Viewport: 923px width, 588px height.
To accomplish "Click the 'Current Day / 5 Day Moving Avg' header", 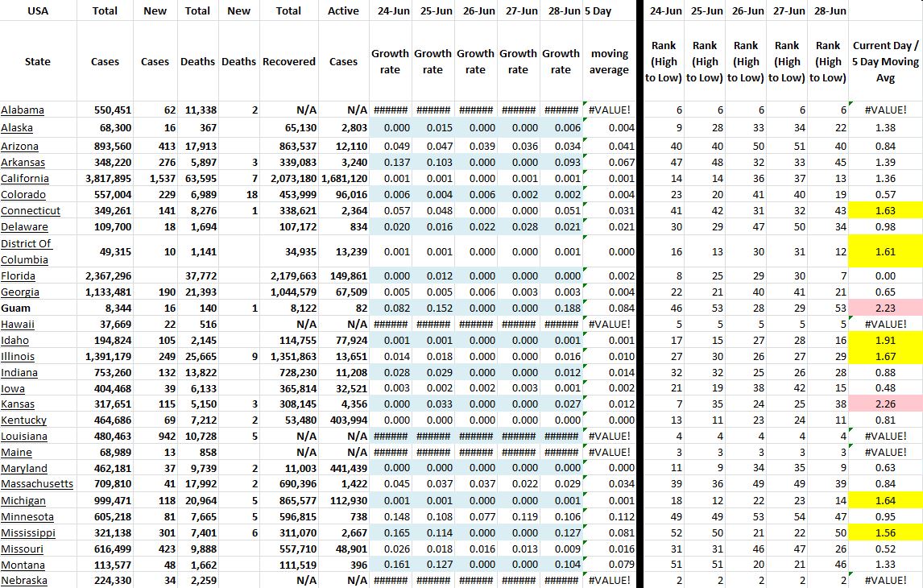I will (x=885, y=61).
